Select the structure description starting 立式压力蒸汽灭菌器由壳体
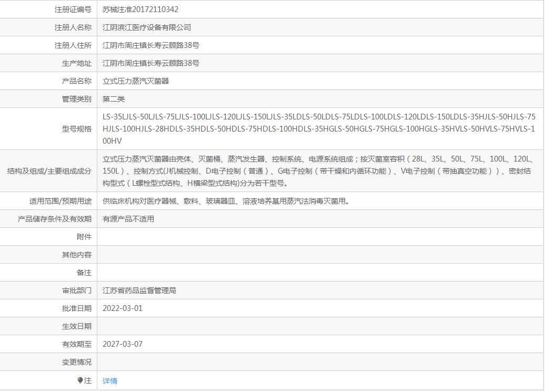The height and width of the screenshot is (392, 545). (318, 171)
